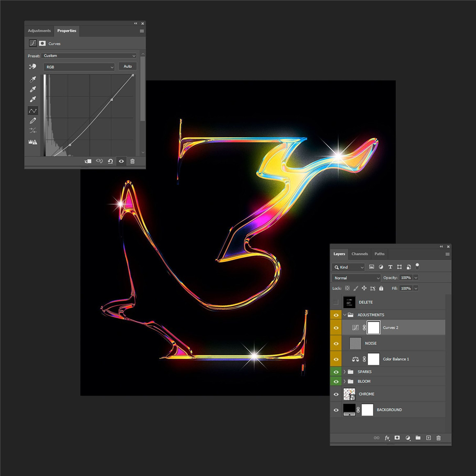This screenshot has width=476, height=476.
Task: Click the smooth curve values icon
Action: coord(33,130)
